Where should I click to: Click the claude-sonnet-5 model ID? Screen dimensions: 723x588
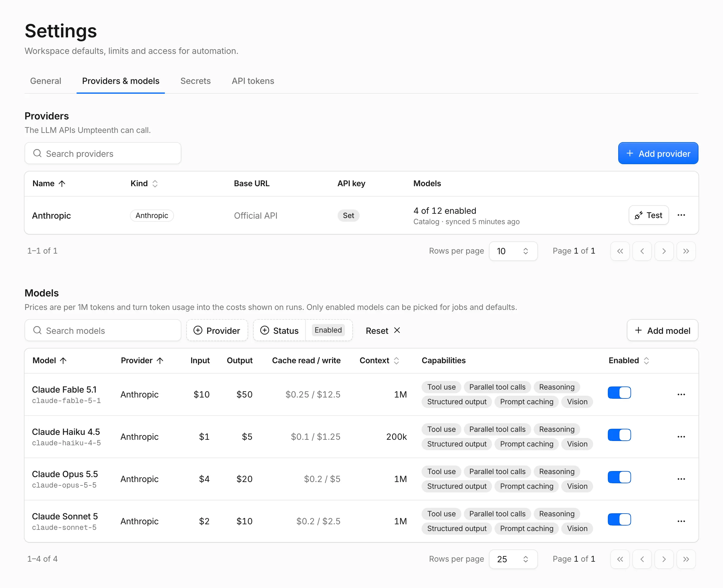coord(64,527)
